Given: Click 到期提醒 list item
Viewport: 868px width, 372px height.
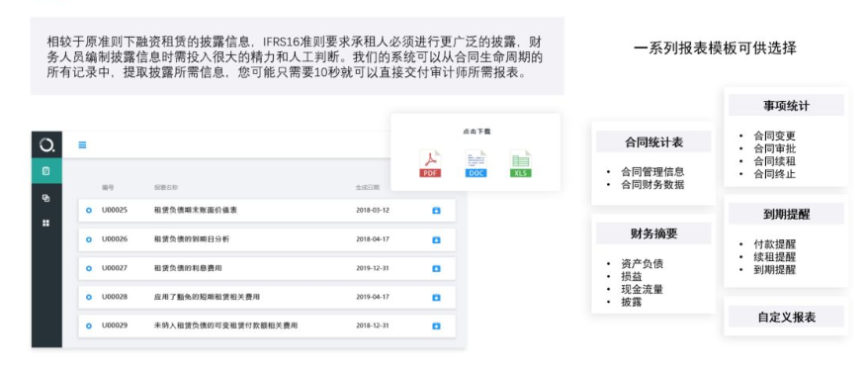Looking at the screenshot, I should (x=774, y=269).
